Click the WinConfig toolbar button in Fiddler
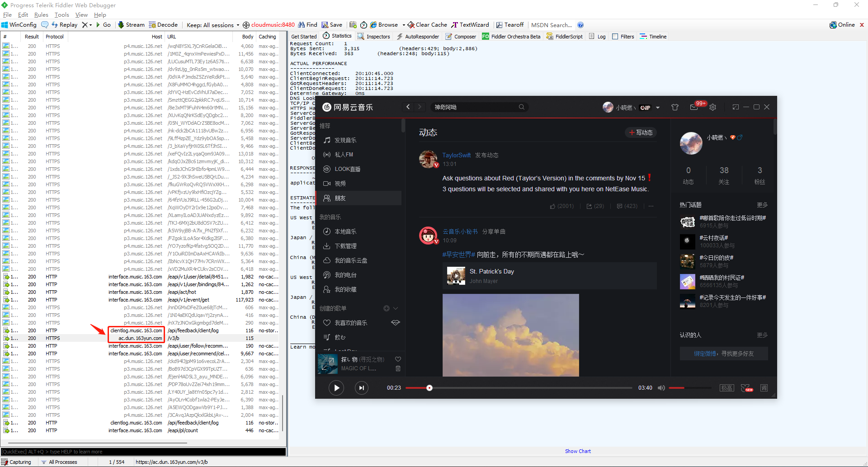The height and width of the screenshot is (467, 868). pos(19,25)
